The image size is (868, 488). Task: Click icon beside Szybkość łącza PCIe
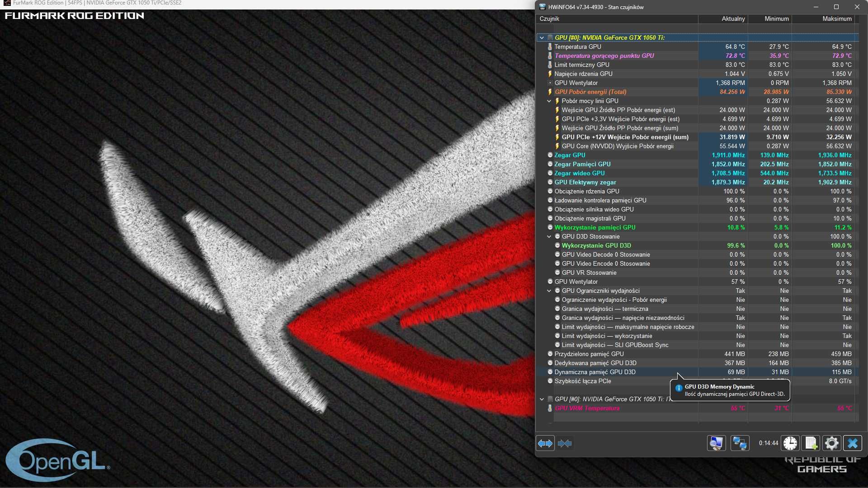550,381
